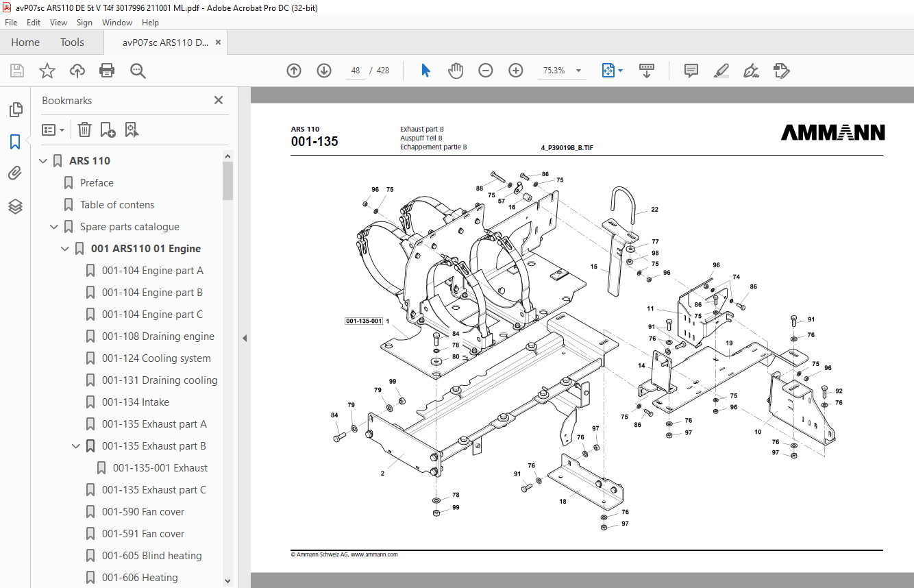Open the Sign menu
The image size is (914, 588).
click(84, 23)
